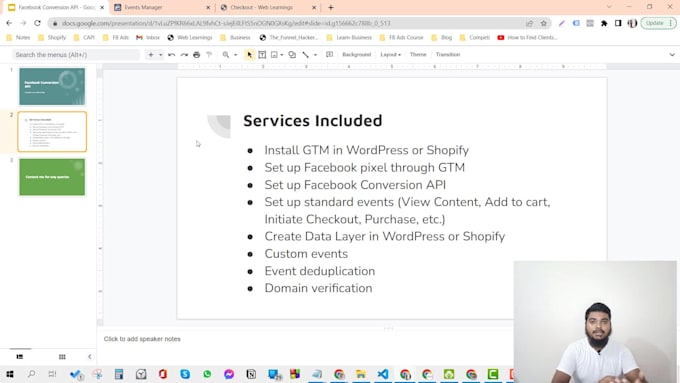680x383 pixels.
Task: Open the Notes bookmark folder
Action: (18, 38)
